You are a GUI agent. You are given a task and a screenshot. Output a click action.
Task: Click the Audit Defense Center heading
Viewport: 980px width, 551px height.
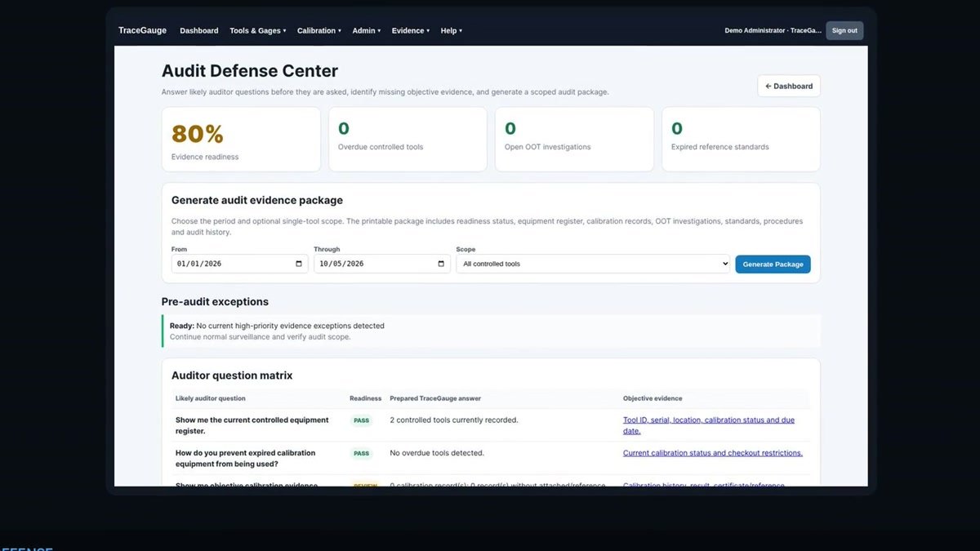click(250, 71)
